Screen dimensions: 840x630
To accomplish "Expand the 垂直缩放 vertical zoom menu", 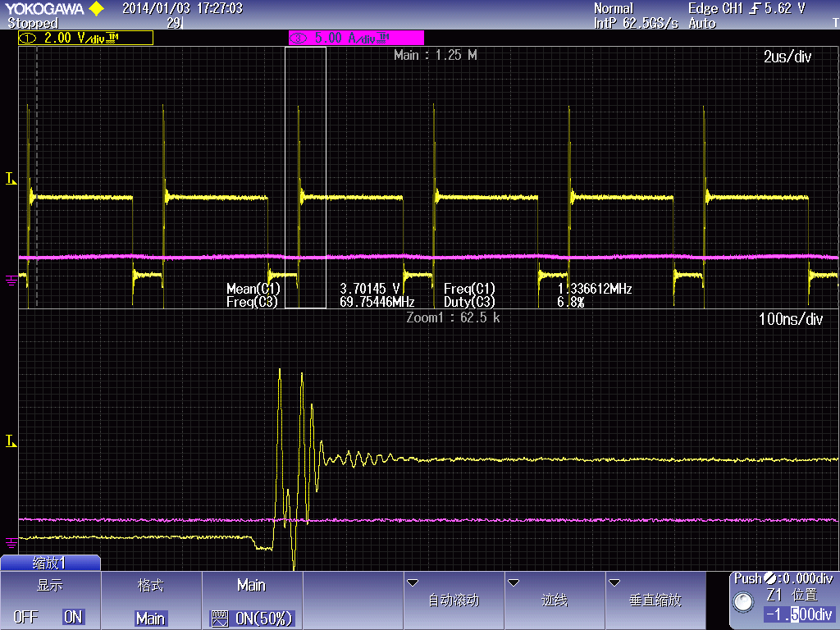I will click(x=655, y=600).
